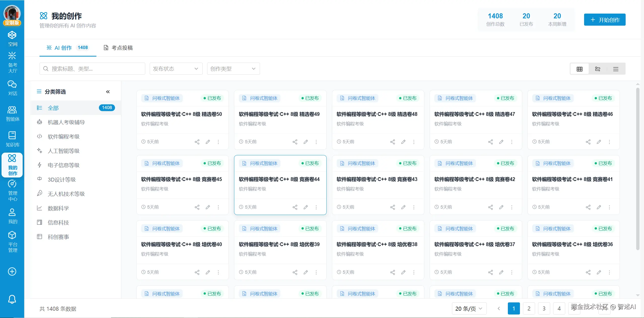Switch to compact list view

pyautogui.click(x=616, y=69)
